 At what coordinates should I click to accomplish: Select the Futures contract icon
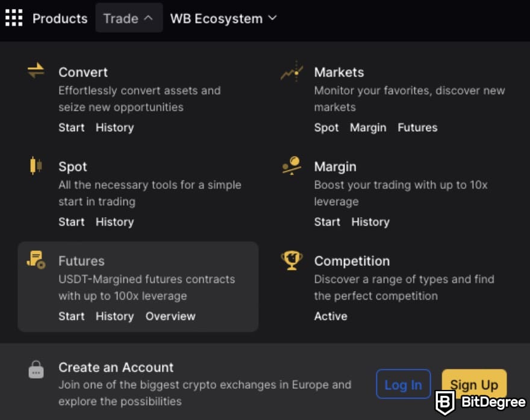click(36, 259)
